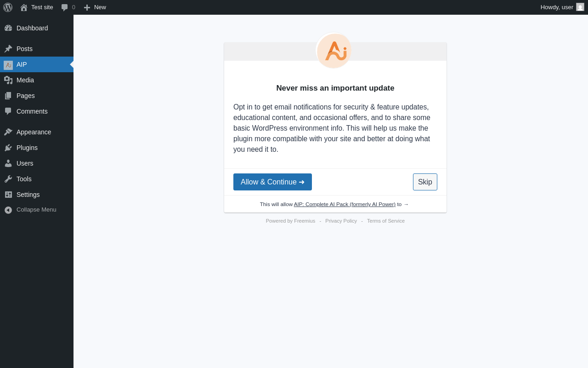Open the AIP: Complete AI Pack link
Viewport: 588px width, 368px height.
[x=345, y=204]
